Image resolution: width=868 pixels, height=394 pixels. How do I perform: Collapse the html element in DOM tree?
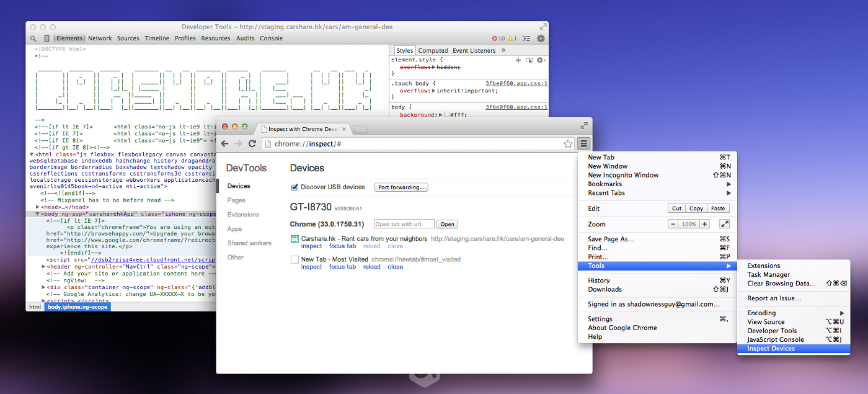point(32,154)
